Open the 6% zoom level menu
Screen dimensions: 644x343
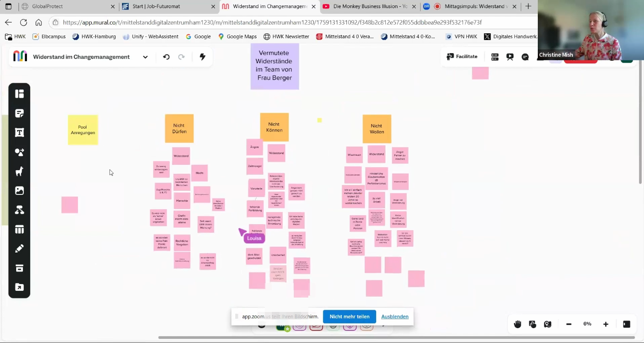click(587, 324)
